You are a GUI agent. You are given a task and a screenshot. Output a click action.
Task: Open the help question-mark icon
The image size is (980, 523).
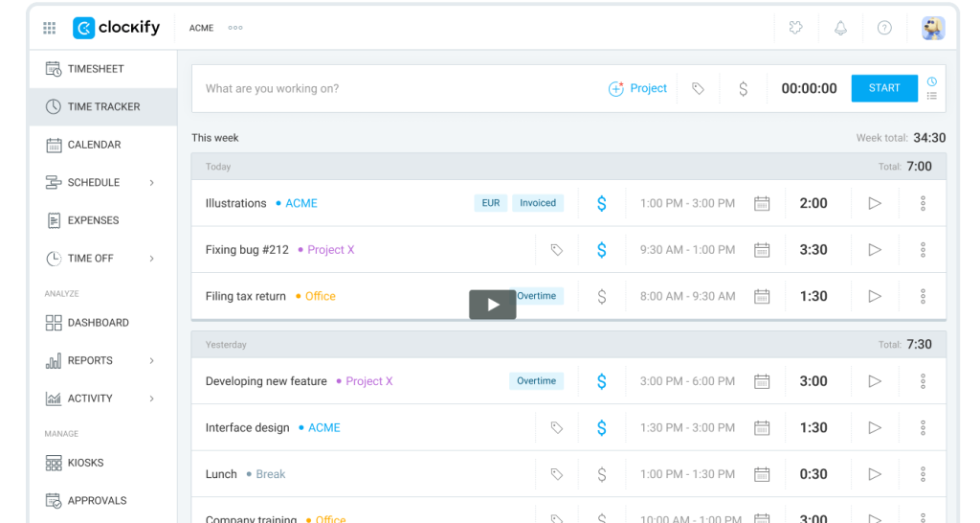pyautogui.click(x=884, y=28)
